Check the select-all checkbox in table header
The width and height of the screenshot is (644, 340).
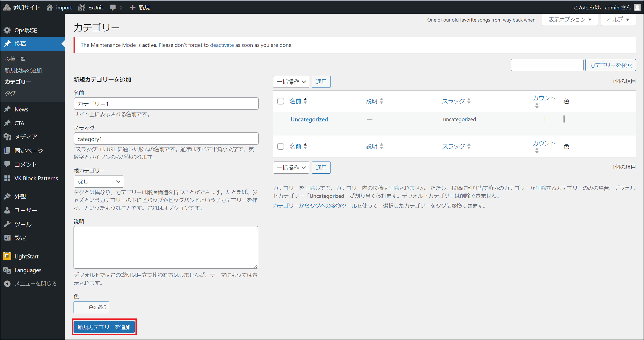click(x=281, y=101)
